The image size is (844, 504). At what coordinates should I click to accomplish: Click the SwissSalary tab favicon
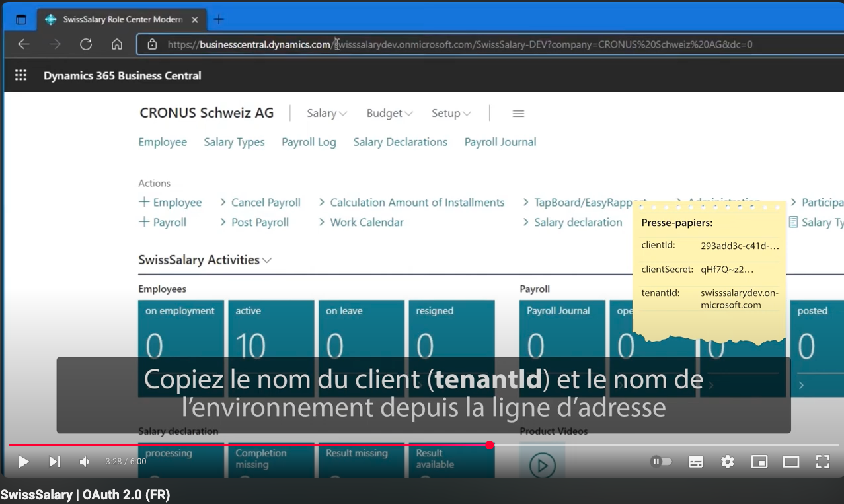(50, 20)
